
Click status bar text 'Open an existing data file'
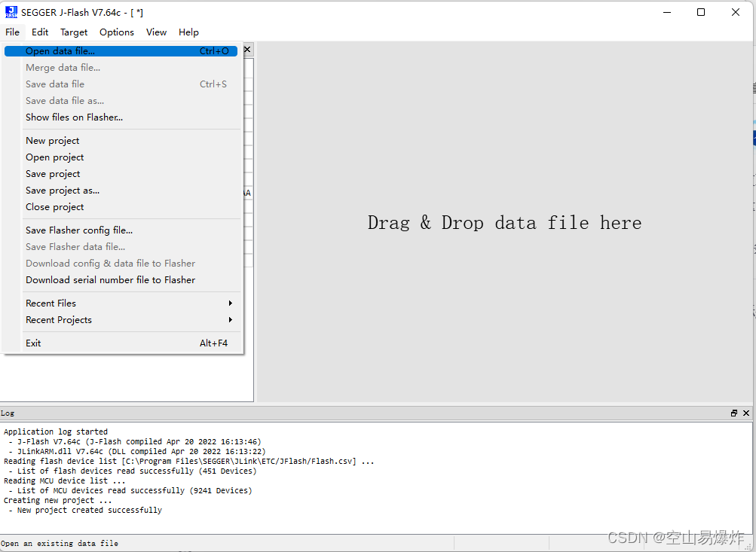(60, 543)
